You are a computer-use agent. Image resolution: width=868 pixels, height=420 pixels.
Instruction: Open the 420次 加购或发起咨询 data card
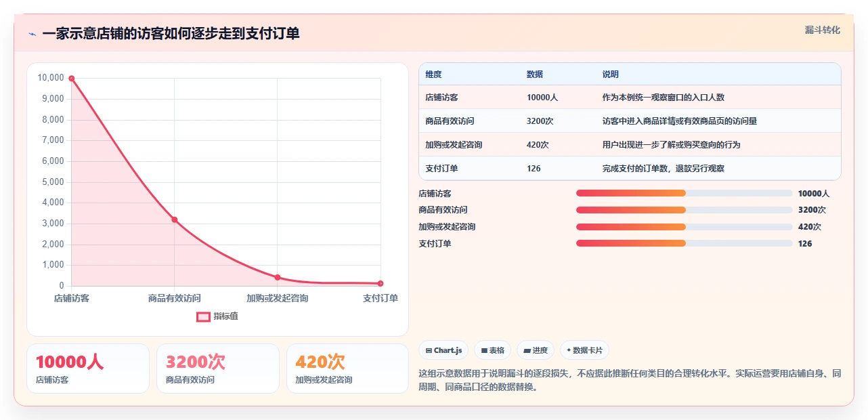[347, 369]
